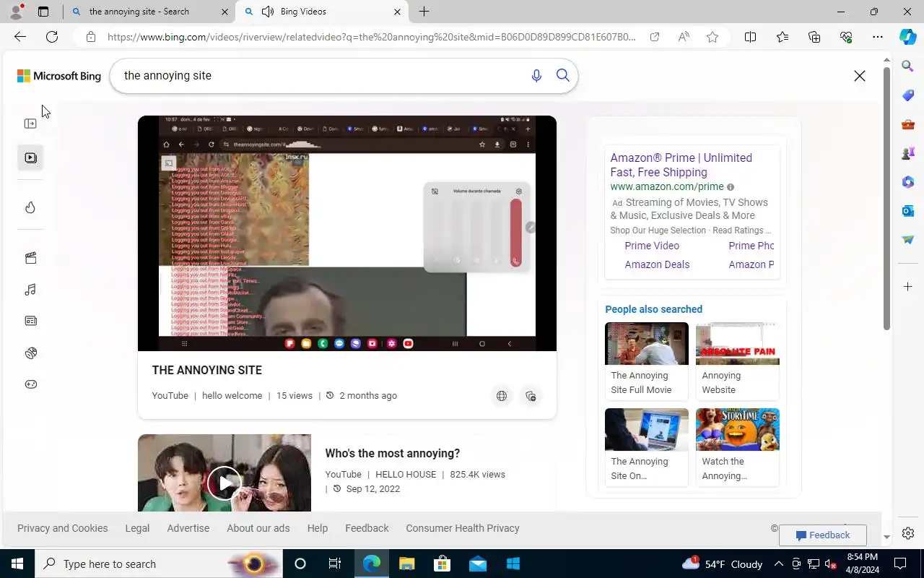Play THE ANNOYING SITE main video

click(x=347, y=233)
